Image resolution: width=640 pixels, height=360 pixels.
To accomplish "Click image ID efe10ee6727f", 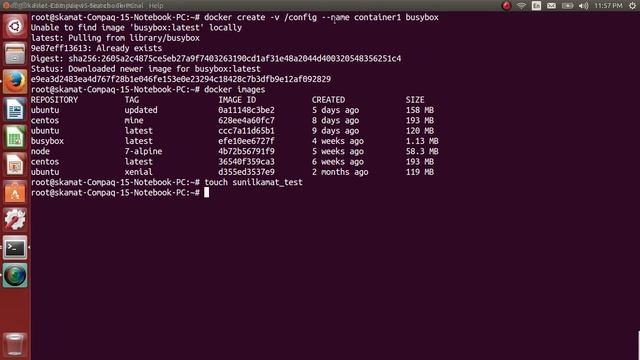I will (247, 141).
